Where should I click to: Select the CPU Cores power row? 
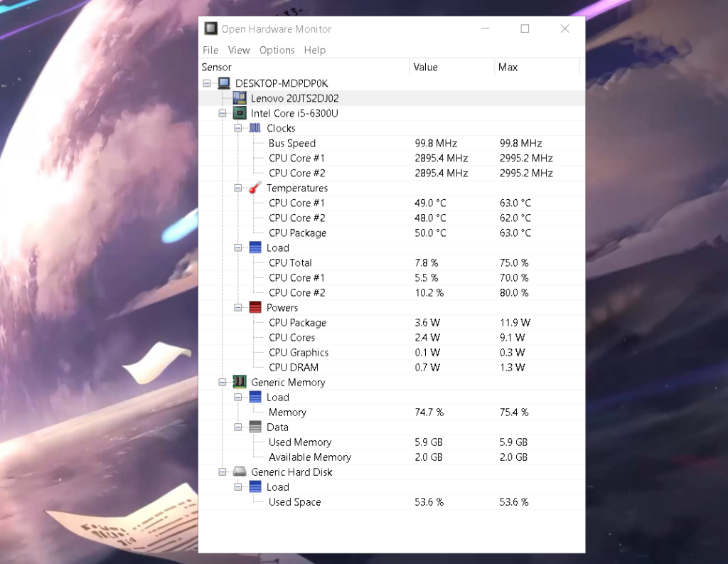tap(392, 337)
